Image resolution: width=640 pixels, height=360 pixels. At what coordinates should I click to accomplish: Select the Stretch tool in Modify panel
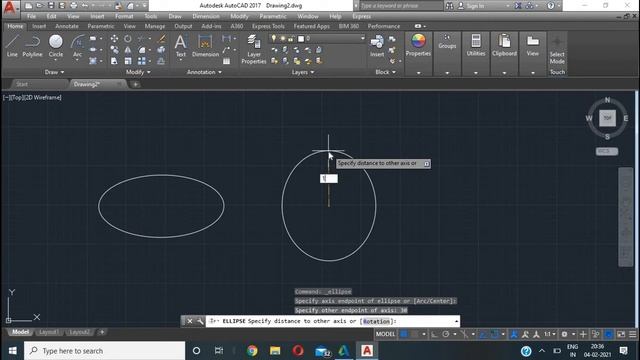click(114, 61)
